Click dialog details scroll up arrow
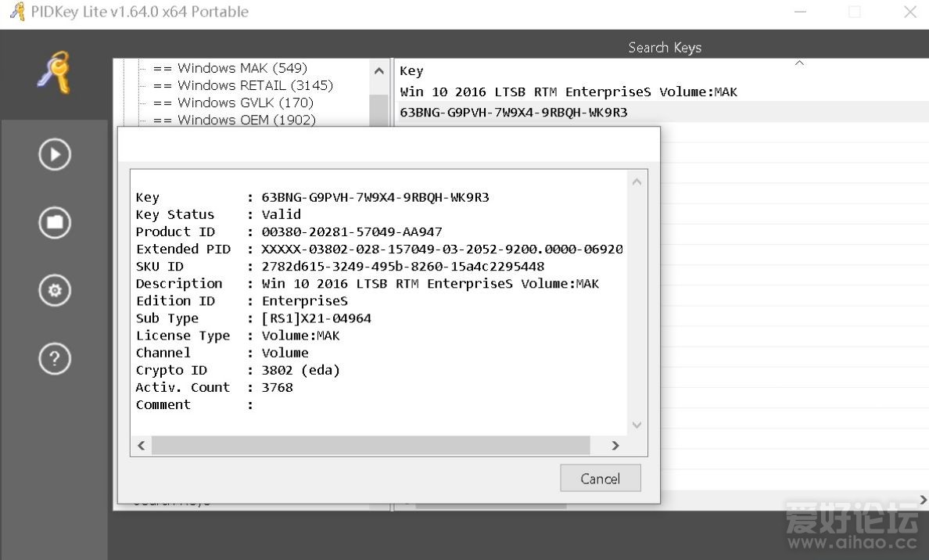929x560 pixels. click(637, 182)
